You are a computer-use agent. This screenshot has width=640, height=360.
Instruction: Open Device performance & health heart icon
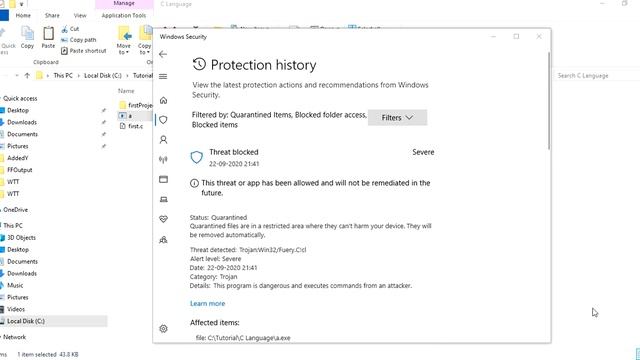pos(163,219)
